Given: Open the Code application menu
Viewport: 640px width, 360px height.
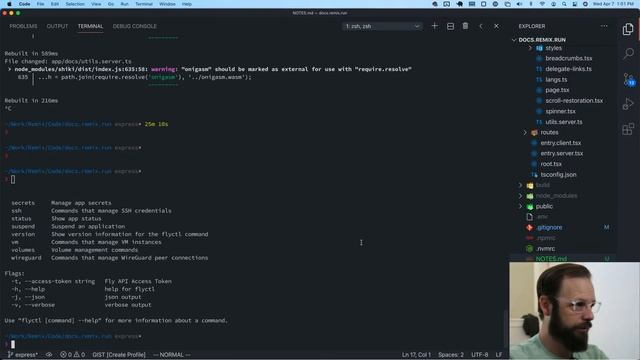Looking at the screenshot, I should point(24,4).
